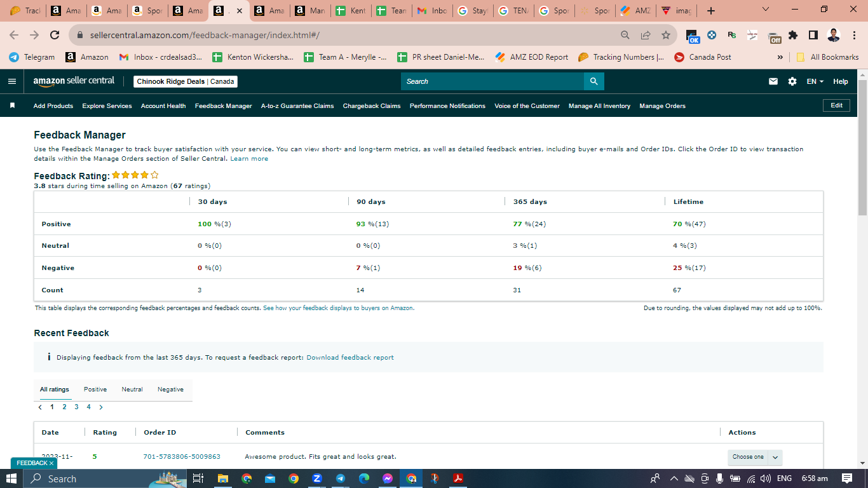This screenshot has height=488, width=868.
Task: Open the Chrome profile avatar
Action: tap(834, 35)
